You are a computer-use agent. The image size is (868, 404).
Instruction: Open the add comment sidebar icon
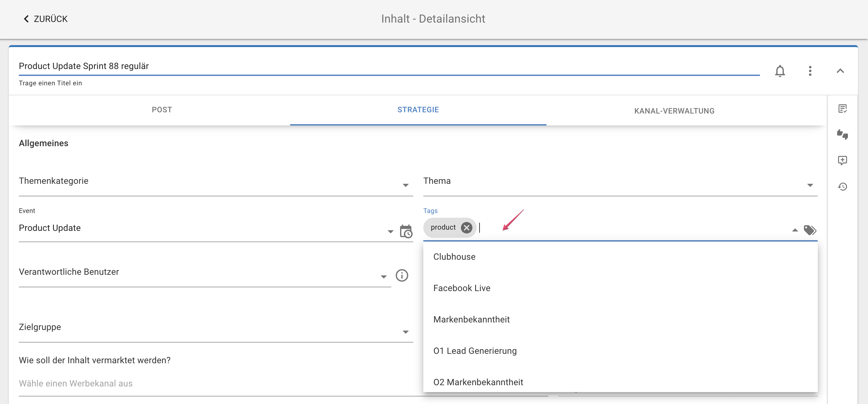coord(842,160)
